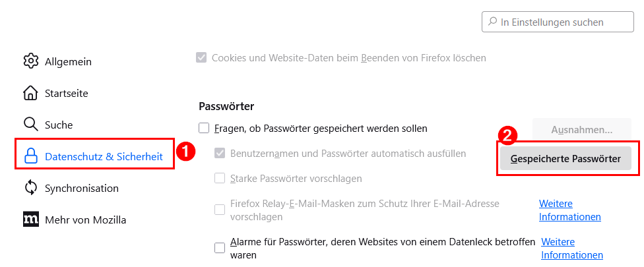Image resolution: width=644 pixels, height=267 pixels.
Task: Click the 'Ausnahmen...' button
Action: coord(581,130)
